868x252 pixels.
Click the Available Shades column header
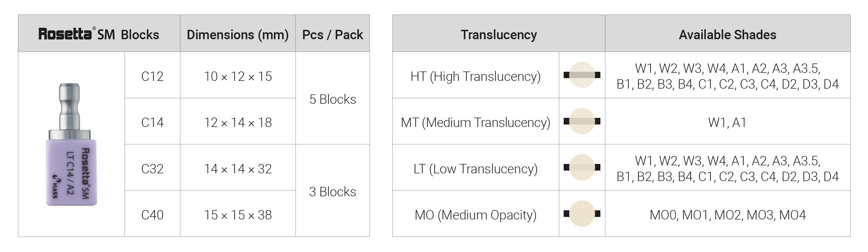tap(727, 35)
